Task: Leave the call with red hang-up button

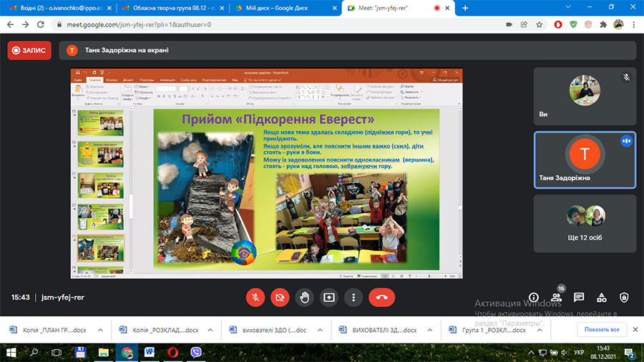Action: (382, 297)
